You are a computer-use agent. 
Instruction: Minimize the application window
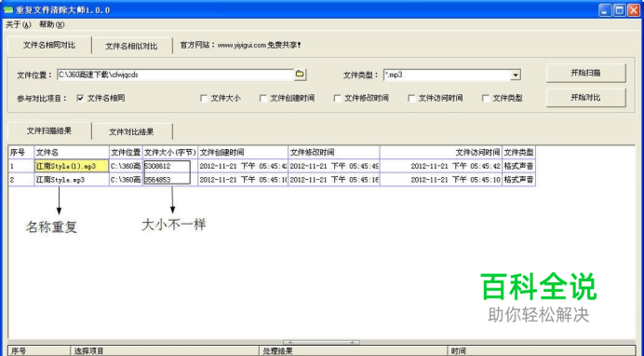click(x=605, y=10)
